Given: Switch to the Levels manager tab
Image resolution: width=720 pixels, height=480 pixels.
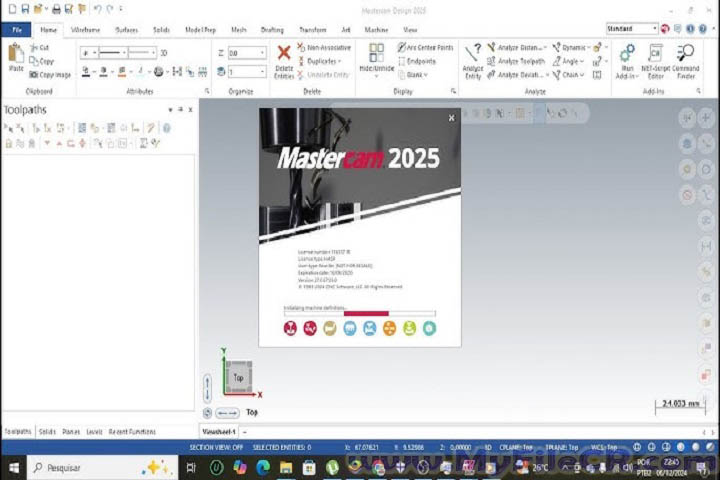Looking at the screenshot, I should click(x=94, y=432).
